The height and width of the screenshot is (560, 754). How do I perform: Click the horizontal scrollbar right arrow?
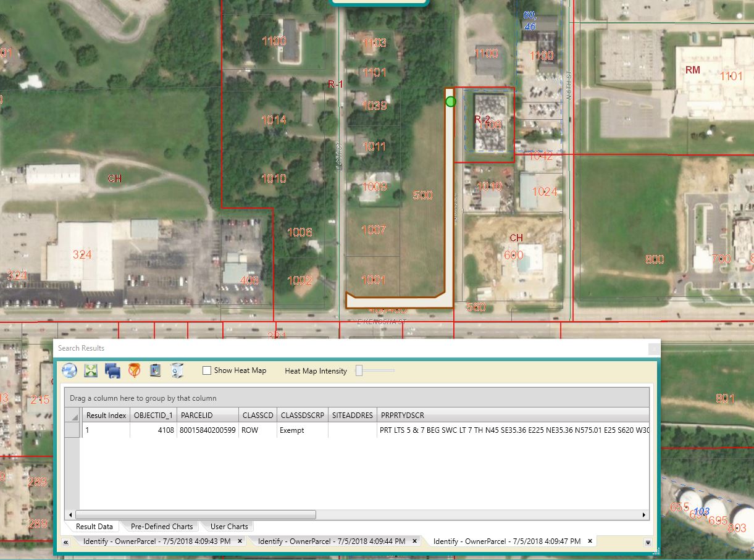[644, 515]
